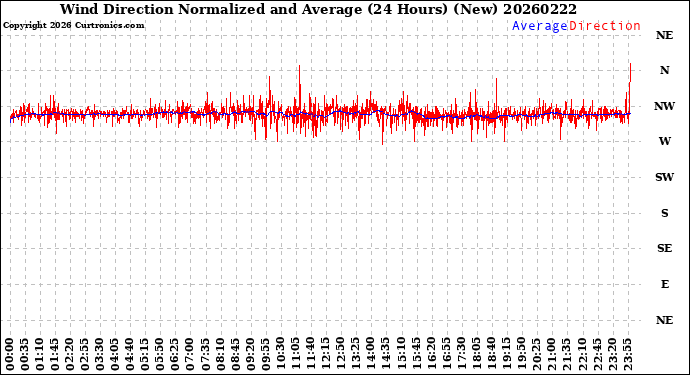Click the 14:35 time axis label
690x375 pixels.
(386, 354)
